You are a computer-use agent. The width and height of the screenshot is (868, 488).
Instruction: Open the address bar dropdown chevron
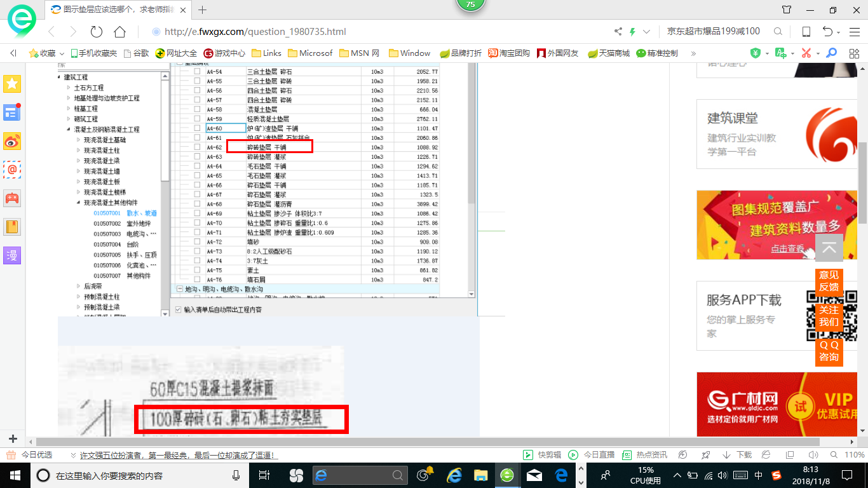(x=647, y=31)
